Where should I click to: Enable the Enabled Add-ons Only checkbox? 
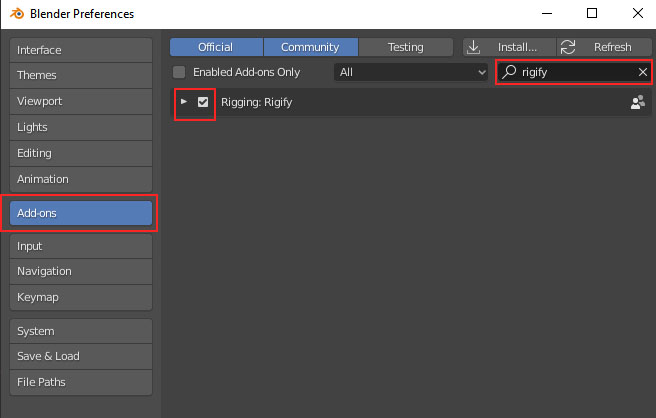point(179,72)
